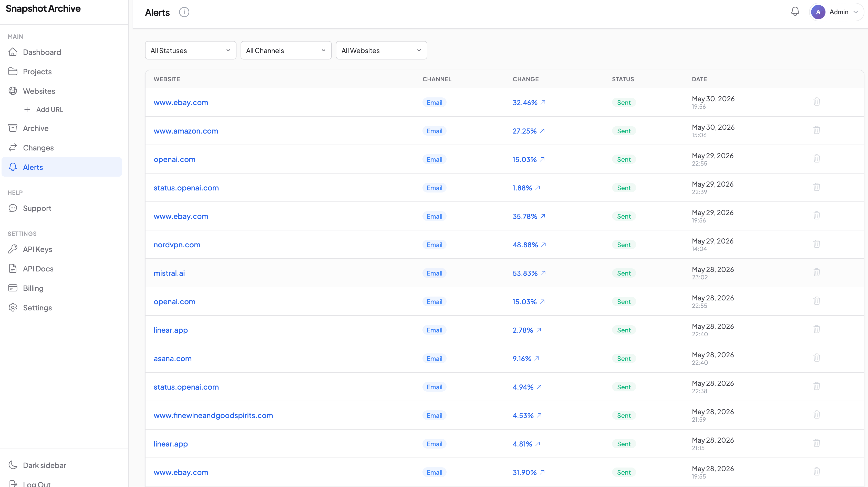
Task: View the 31.90% change details
Action: 528,472
